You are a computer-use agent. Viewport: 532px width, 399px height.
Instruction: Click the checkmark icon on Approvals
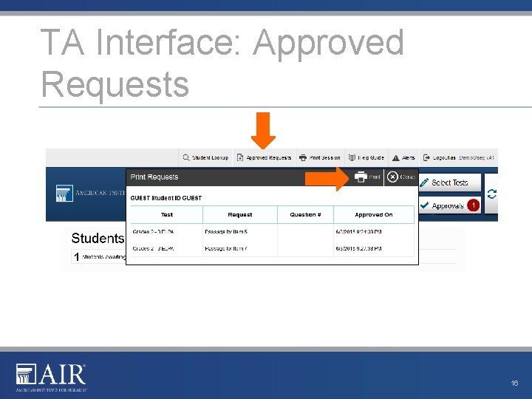[x=424, y=205]
